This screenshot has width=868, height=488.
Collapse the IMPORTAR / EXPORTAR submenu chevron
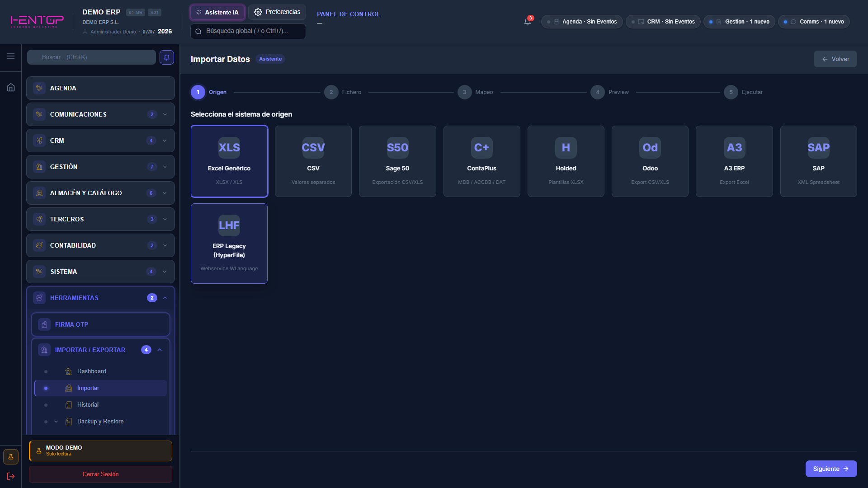pos(160,350)
